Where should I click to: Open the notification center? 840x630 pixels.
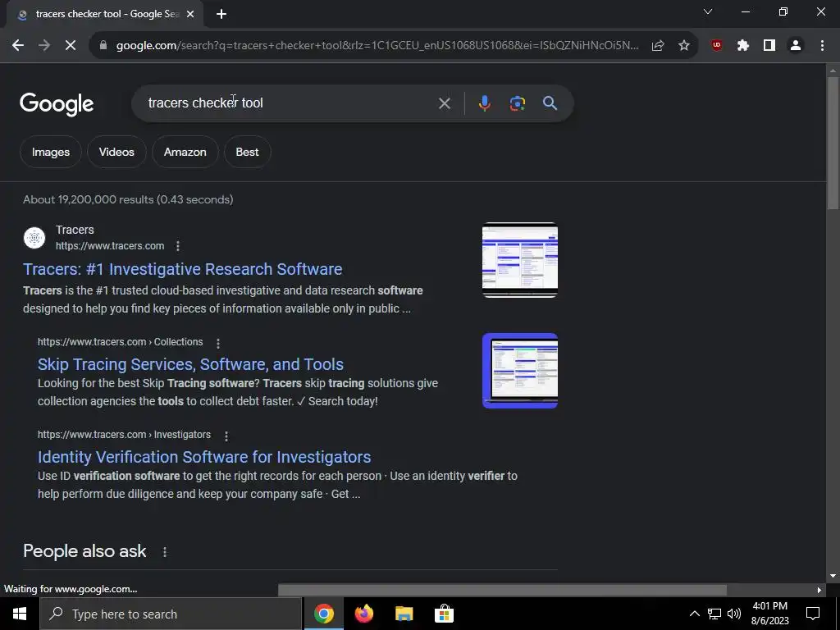813,614
